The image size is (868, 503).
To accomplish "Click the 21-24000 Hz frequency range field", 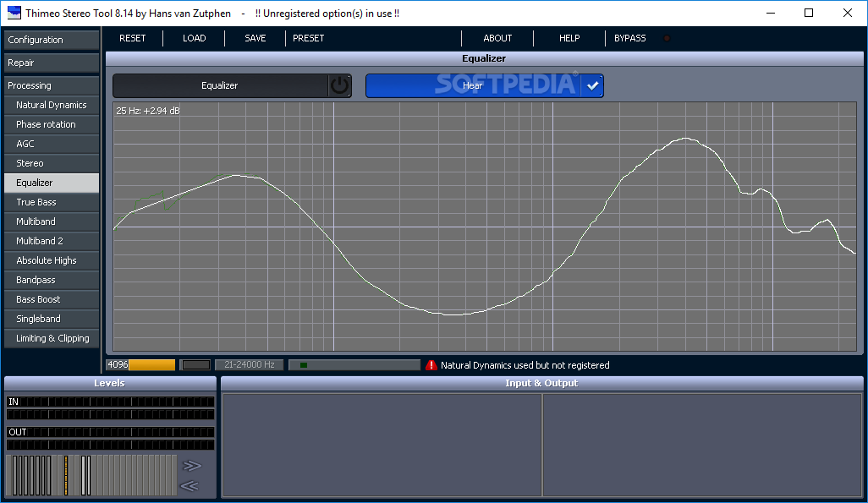I will pyautogui.click(x=249, y=364).
